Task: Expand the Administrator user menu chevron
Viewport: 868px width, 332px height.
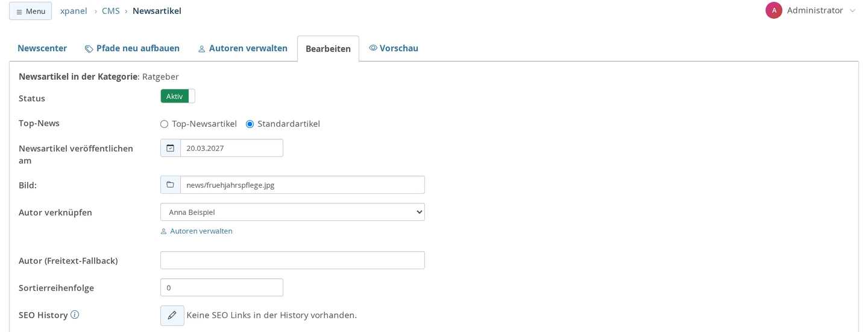Action: 852,10
